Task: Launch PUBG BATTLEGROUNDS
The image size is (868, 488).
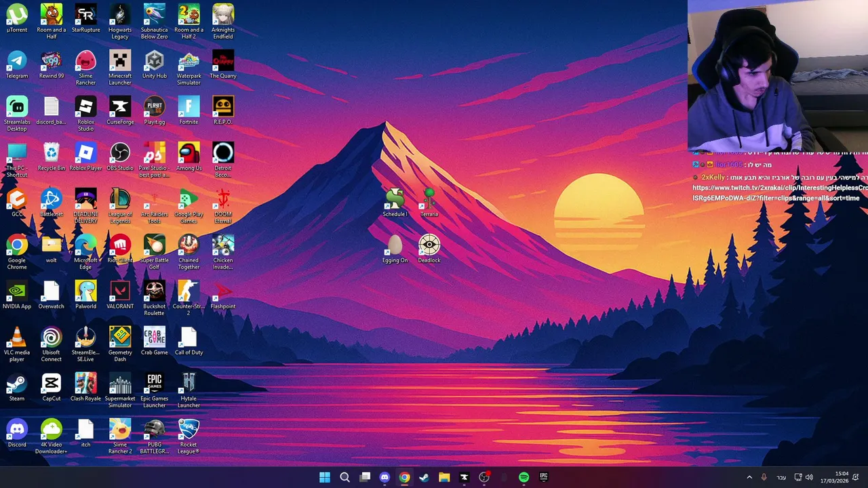Action: [154, 436]
